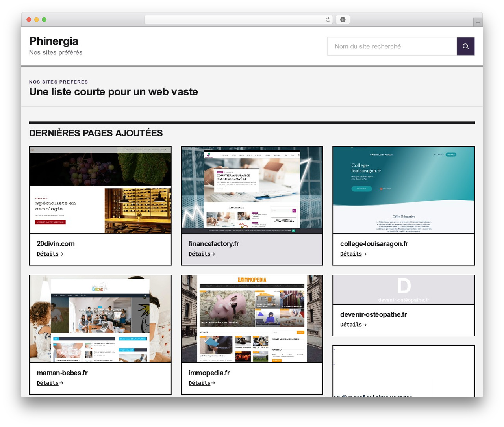Click the college-louisaragon.fr teal thumbnail
The width and height of the screenshot is (504, 427).
click(x=404, y=190)
